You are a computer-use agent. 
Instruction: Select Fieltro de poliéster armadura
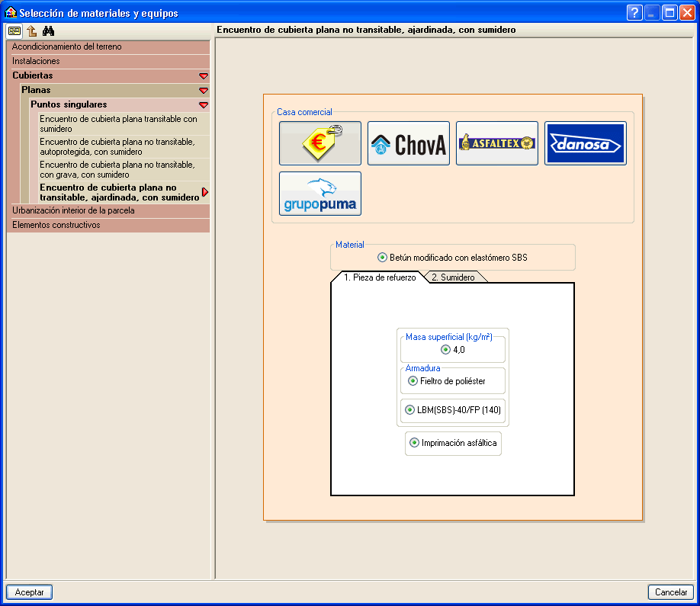pos(446,381)
